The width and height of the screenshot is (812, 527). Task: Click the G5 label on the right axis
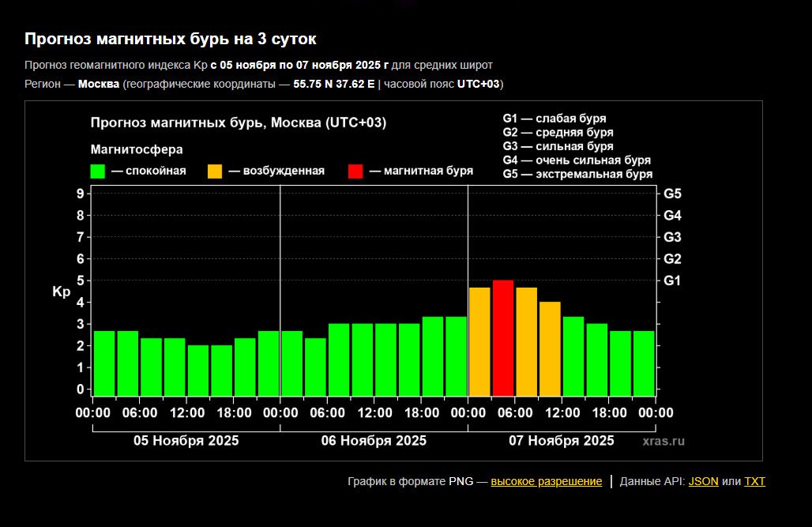click(672, 194)
